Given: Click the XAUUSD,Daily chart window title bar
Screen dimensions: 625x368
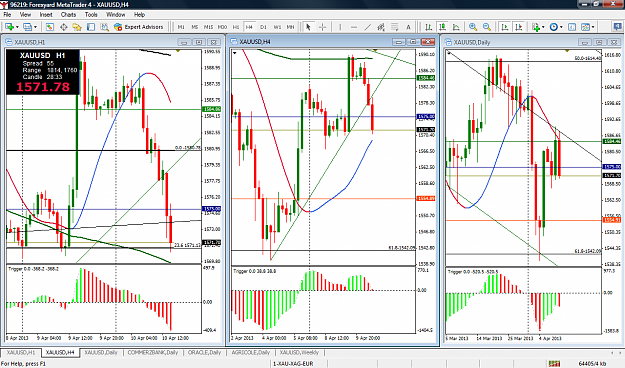Looking at the screenshot, I should pyautogui.click(x=532, y=42).
